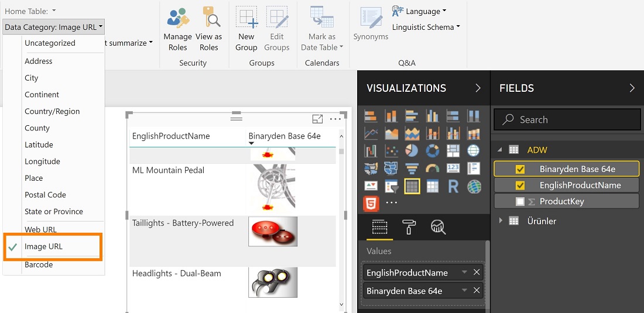644x313 pixels.
Task: Select the Line chart visualization
Action: (371, 133)
